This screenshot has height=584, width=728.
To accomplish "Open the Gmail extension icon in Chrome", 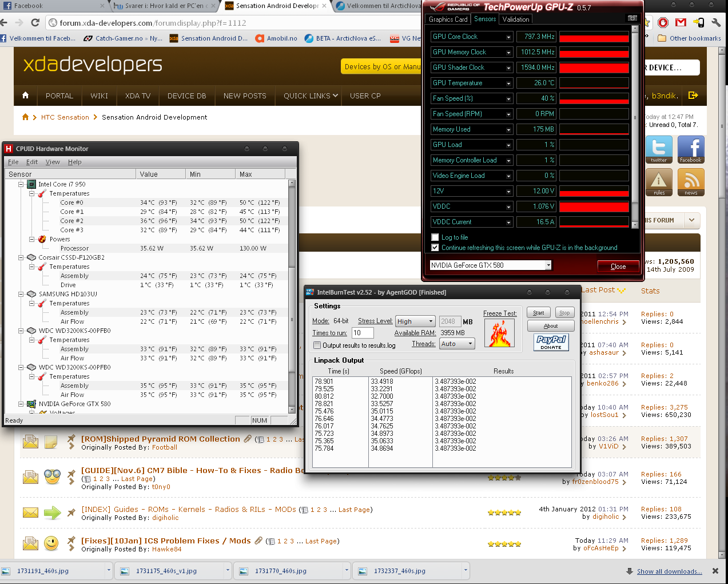I will [x=681, y=22].
